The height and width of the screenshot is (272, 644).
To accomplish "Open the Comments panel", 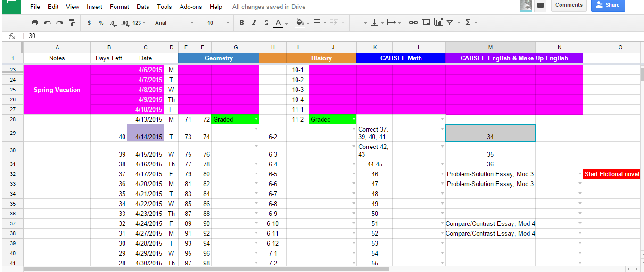I will tap(569, 5).
